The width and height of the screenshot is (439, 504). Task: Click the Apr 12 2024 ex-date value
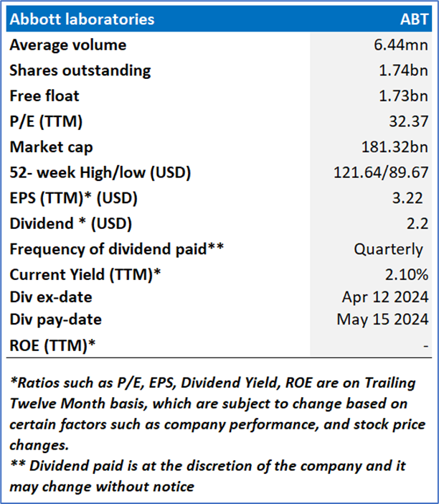(385, 297)
